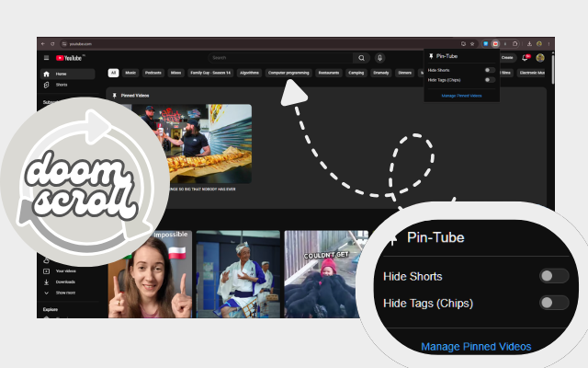Open the COULDN'T GET Shorts thumbnail
This screenshot has width=588, height=368.
[x=326, y=274]
